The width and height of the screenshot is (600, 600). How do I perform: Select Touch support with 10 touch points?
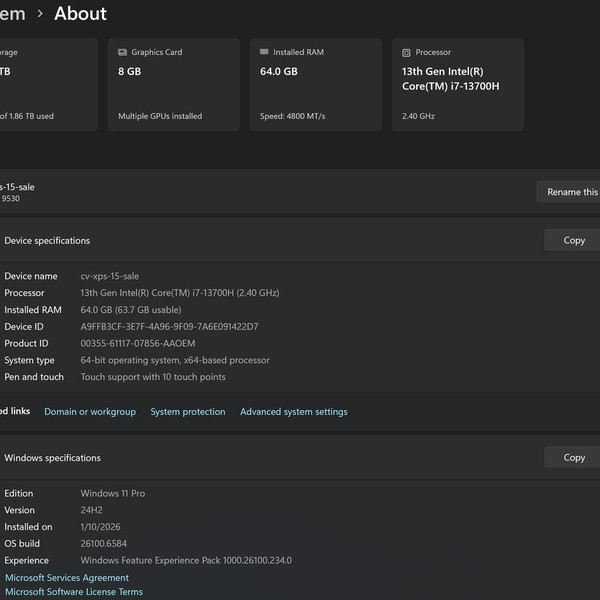pos(153,377)
